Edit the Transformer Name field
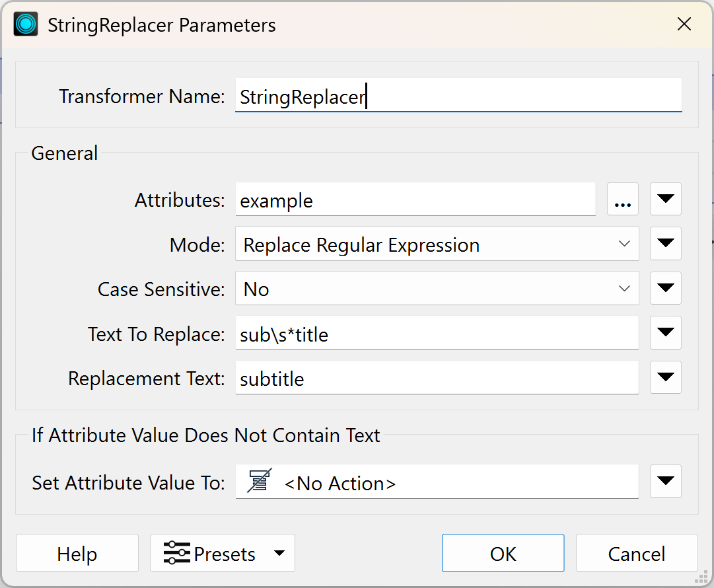The height and width of the screenshot is (588, 714). click(458, 95)
